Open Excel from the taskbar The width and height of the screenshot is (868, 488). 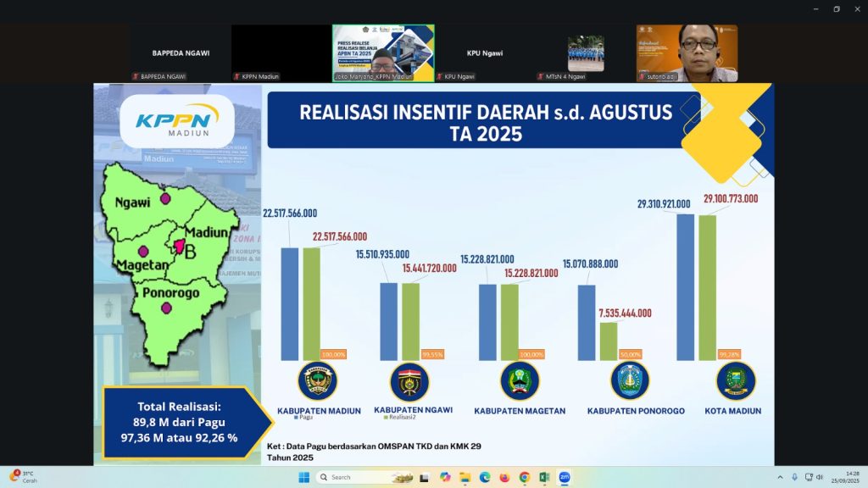[544, 477]
